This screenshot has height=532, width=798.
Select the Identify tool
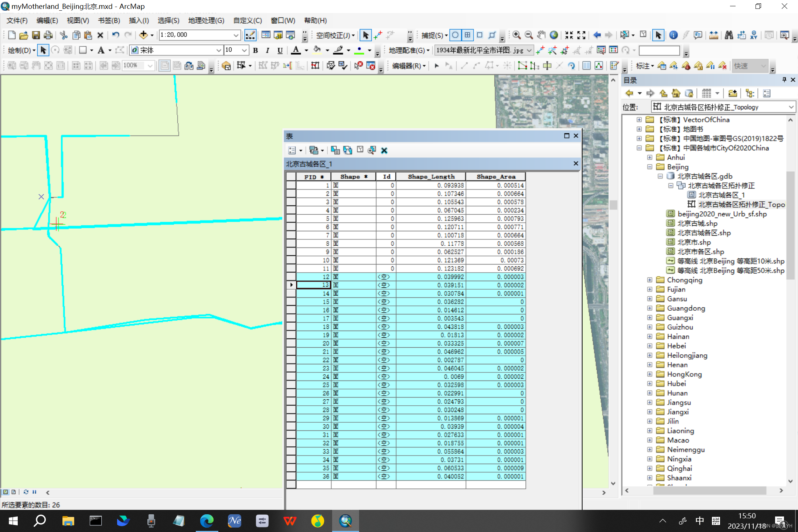pyautogui.click(x=673, y=35)
